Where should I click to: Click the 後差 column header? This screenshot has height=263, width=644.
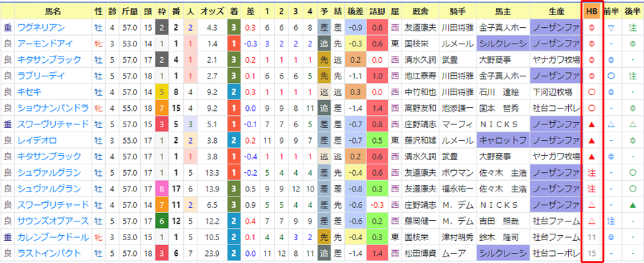pos(355,11)
